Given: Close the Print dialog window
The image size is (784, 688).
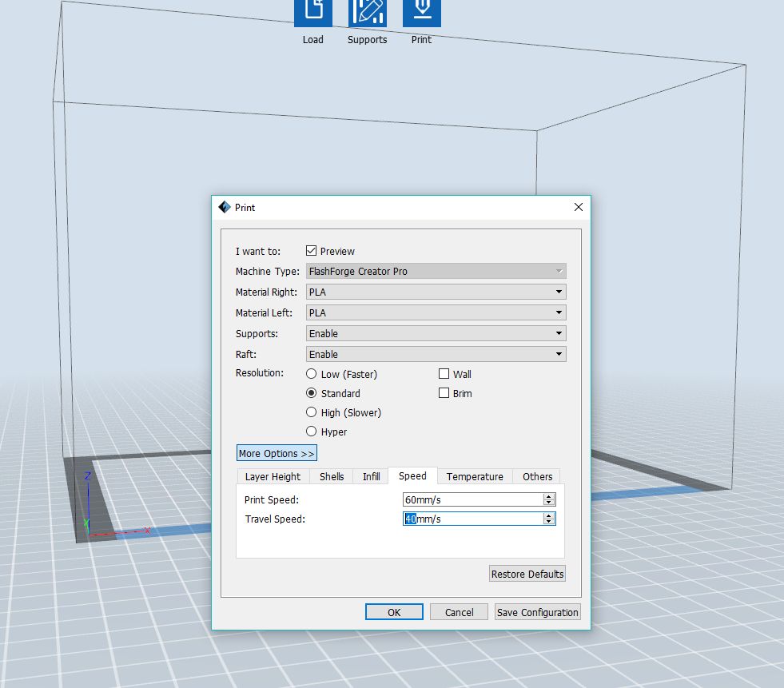Looking at the screenshot, I should 579,207.
